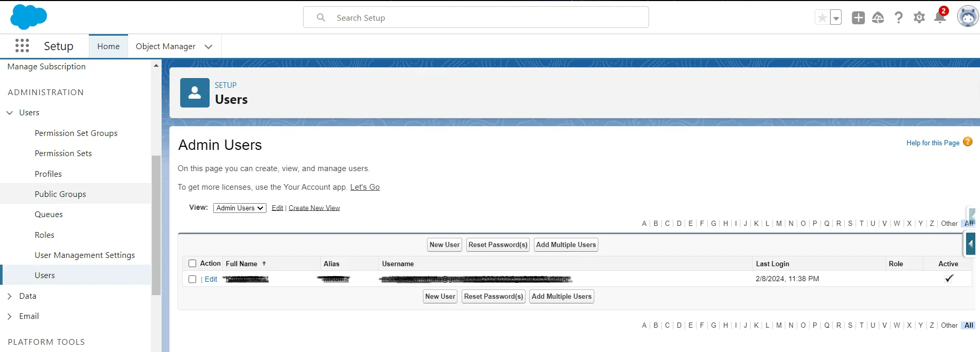Open the Trailhead guidance icon
Viewport: 980px width, 352px height.
pyautogui.click(x=878, y=18)
